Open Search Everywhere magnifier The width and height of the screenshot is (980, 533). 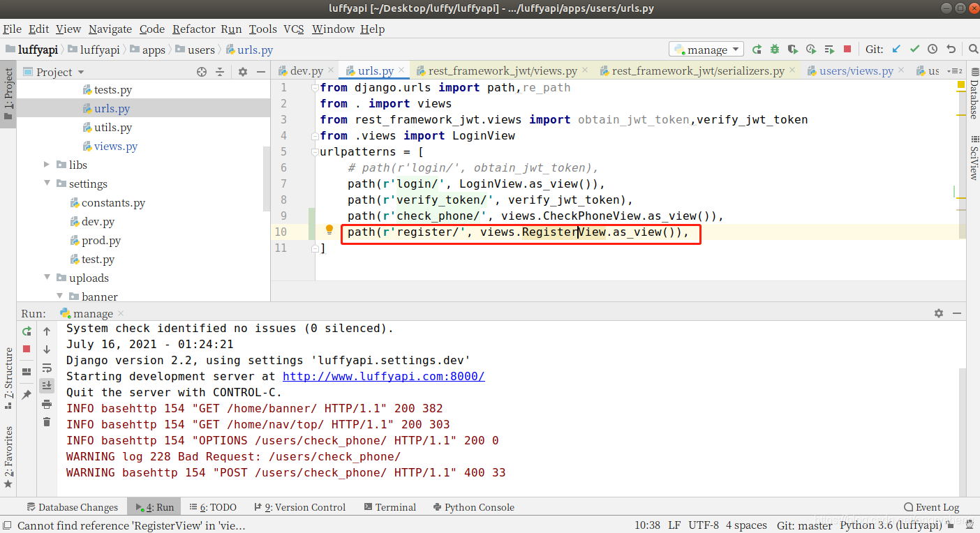[x=973, y=50]
